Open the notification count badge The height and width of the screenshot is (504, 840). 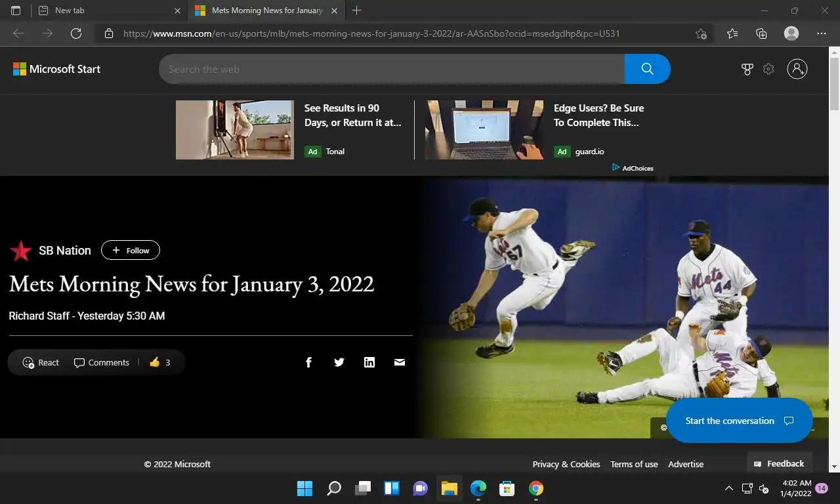[822, 488]
